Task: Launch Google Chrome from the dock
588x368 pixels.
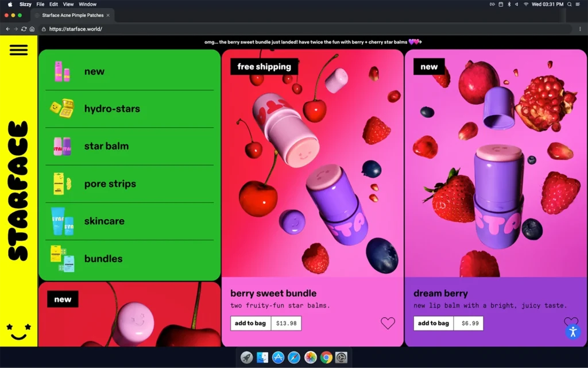Action: (x=326, y=357)
